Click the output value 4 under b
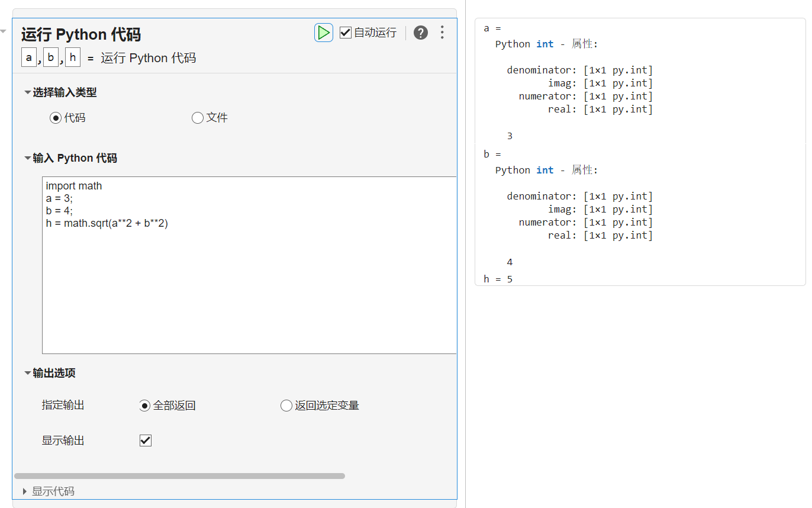812x508 pixels. pyautogui.click(x=510, y=262)
